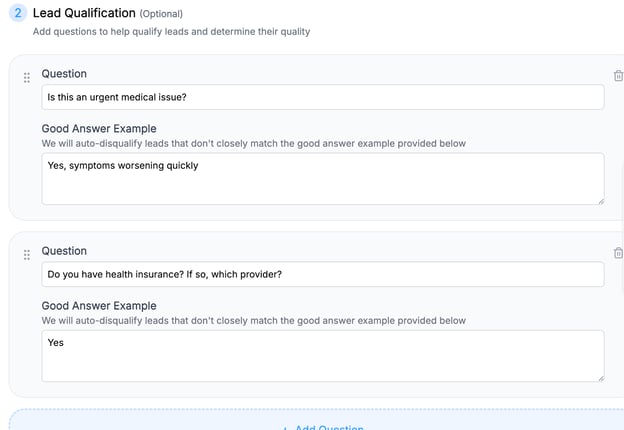This screenshot has width=624, height=430.
Task: Delete the health insurance question
Action: coord(618,253)
